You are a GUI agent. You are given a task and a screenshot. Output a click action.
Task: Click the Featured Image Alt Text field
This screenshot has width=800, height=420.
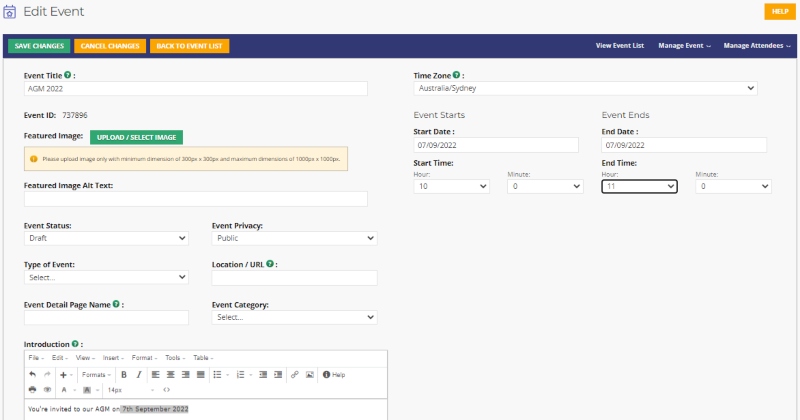(195, 199)
